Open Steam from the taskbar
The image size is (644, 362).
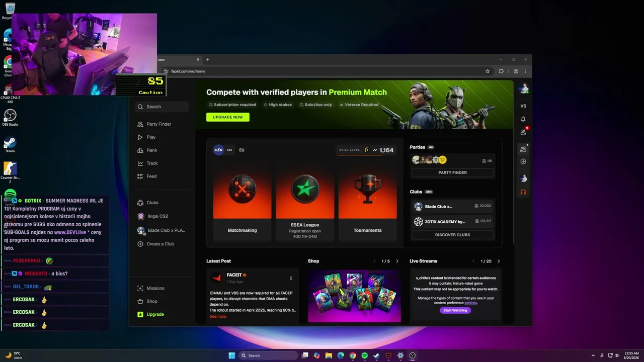376,355
